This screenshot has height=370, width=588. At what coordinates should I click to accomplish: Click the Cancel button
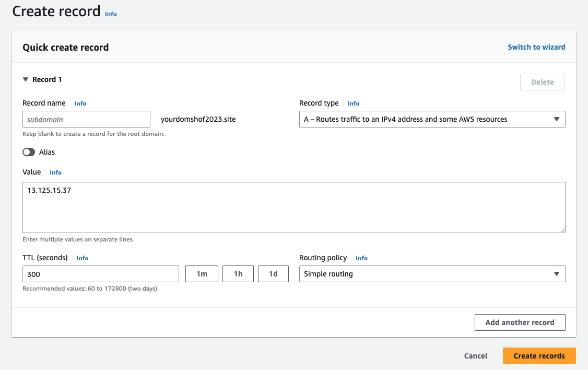476,356
